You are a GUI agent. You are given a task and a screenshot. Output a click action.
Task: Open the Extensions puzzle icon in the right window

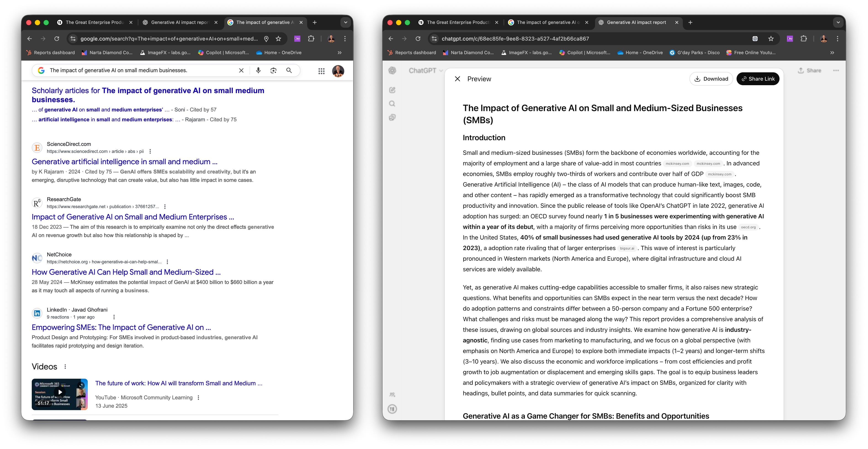804,39
